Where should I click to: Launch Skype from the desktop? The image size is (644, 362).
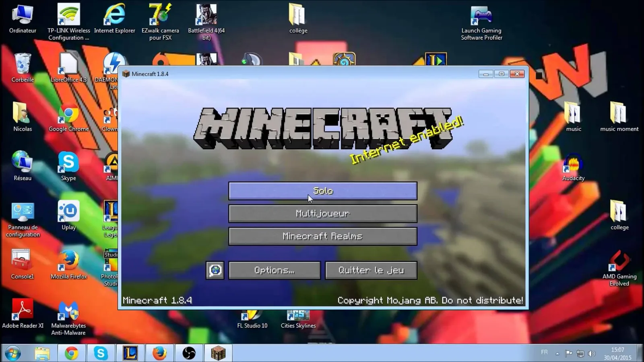click(x=68, y=166)
